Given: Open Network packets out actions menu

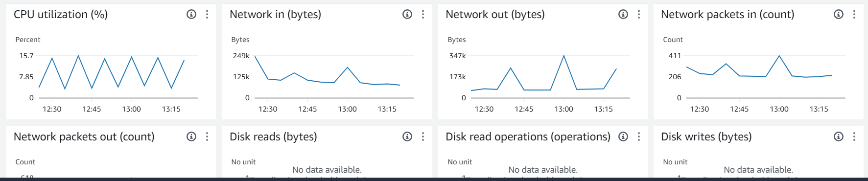Looking at the screenshot, I should pos(207,136).
